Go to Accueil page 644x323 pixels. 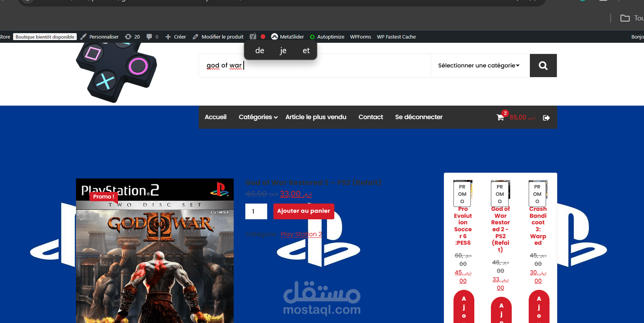coord(216,117)
